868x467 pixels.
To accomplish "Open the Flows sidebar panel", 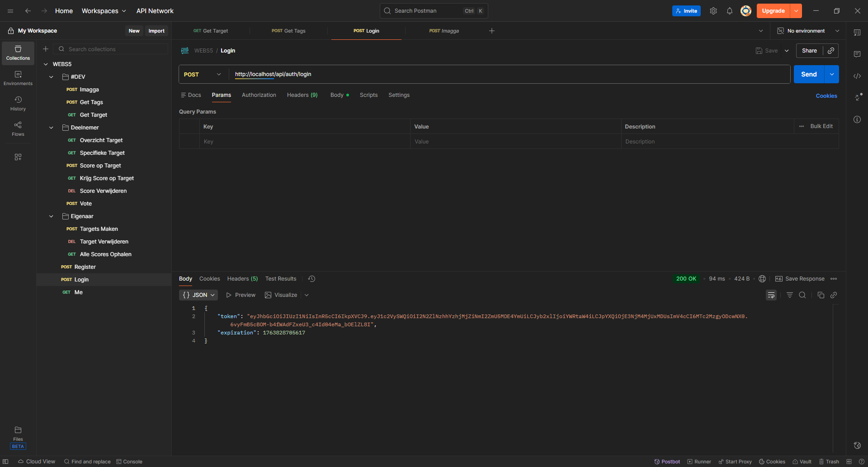I will click(x=18, y=129).
